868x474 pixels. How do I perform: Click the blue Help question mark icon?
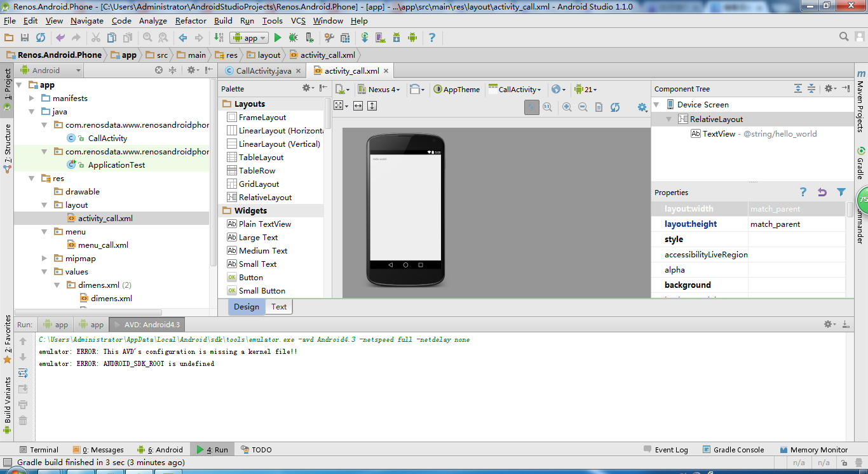tap(432, 38)
